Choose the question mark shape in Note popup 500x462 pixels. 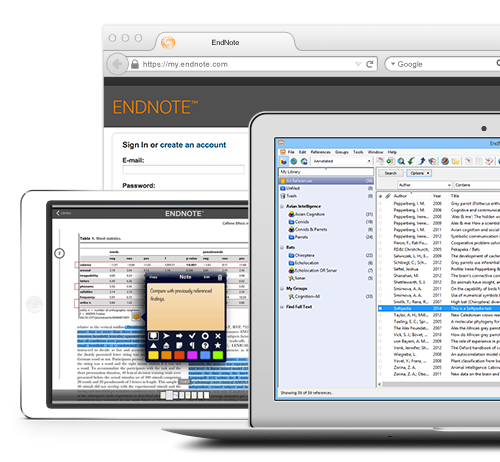tap(205, 346)
